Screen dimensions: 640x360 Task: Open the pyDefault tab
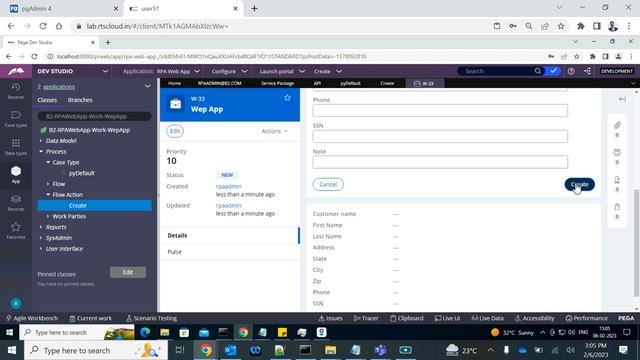(350, 83)
